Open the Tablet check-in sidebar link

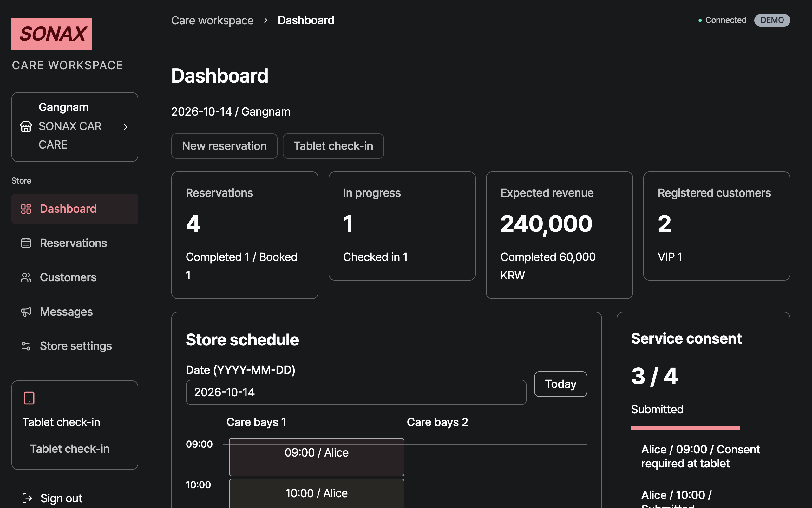69,449
